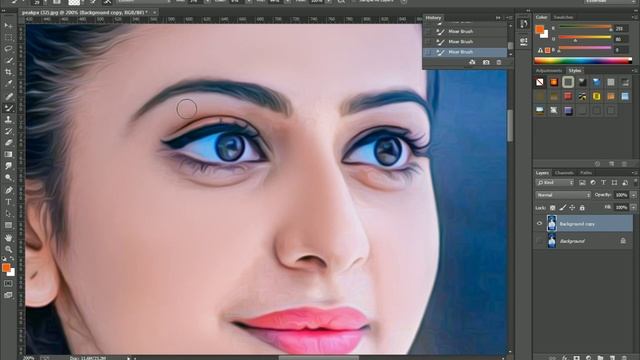Select the Eraser tool
Screen dimensions: 640x360
[8, 143]
